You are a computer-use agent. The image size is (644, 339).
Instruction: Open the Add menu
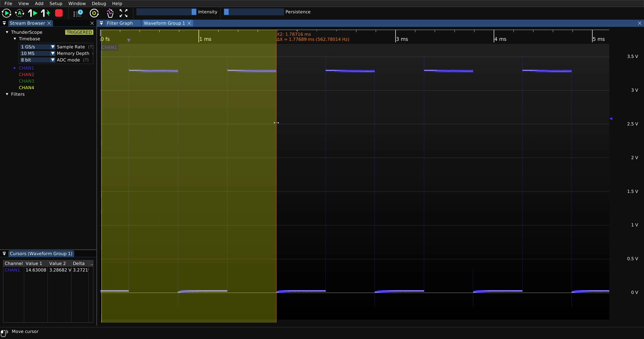point(39,4)
